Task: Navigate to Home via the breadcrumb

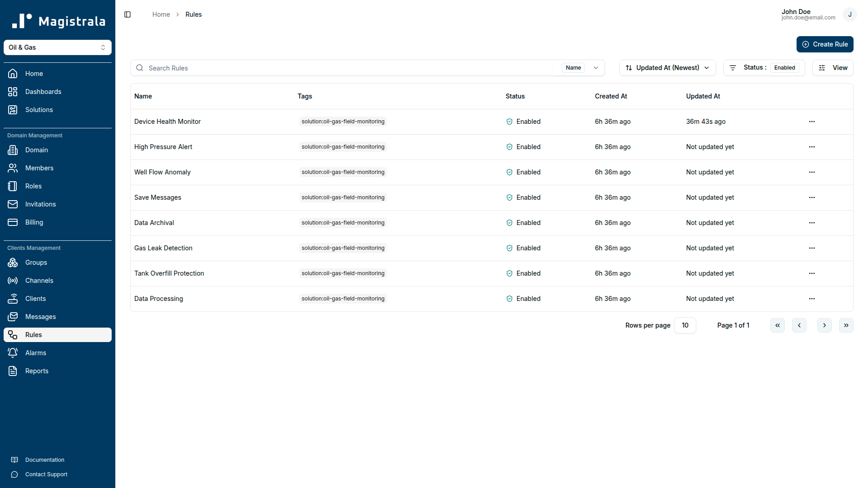Action: tap(161, 14)
